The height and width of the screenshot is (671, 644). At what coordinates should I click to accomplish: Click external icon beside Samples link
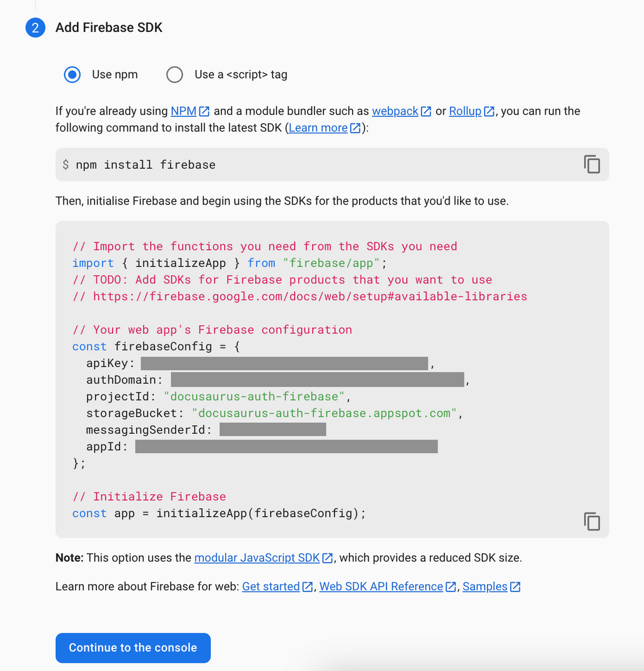(x=515, y=587)
